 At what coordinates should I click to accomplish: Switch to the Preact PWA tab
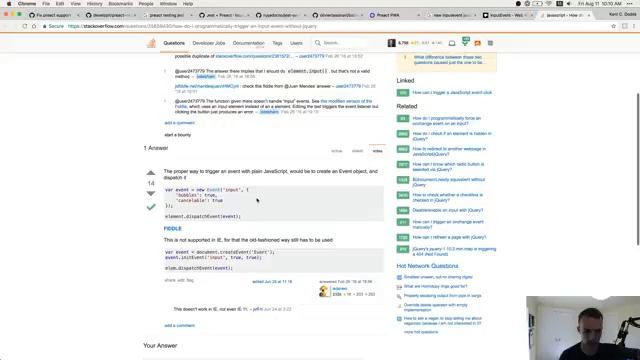pyautogui.click(x=393, y=15)
